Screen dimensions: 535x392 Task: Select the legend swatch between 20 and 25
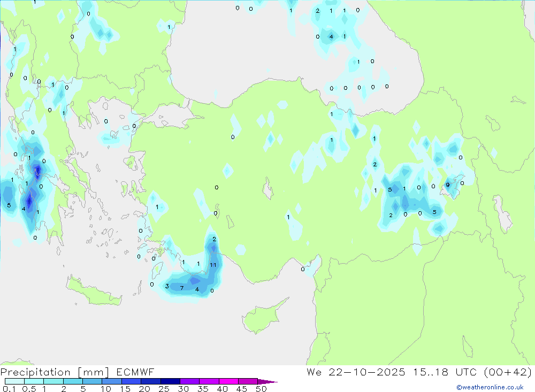point(151,381)
